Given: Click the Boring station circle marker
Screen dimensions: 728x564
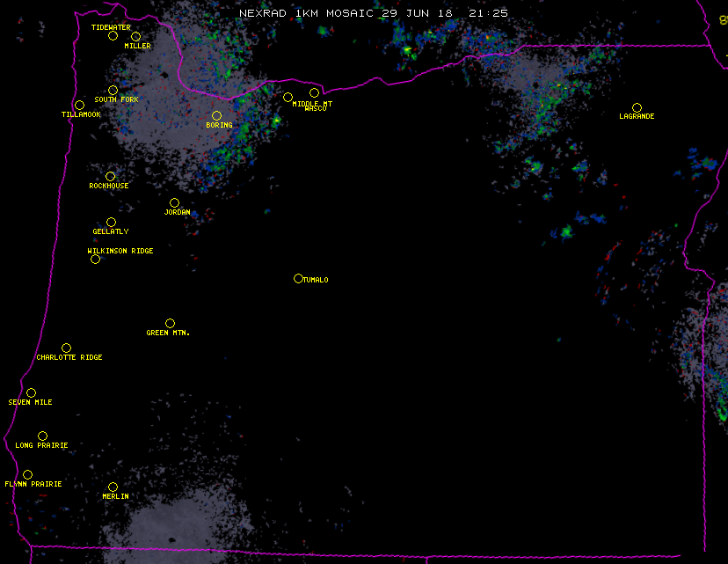Looking at the screenshot, I should 216,116.
